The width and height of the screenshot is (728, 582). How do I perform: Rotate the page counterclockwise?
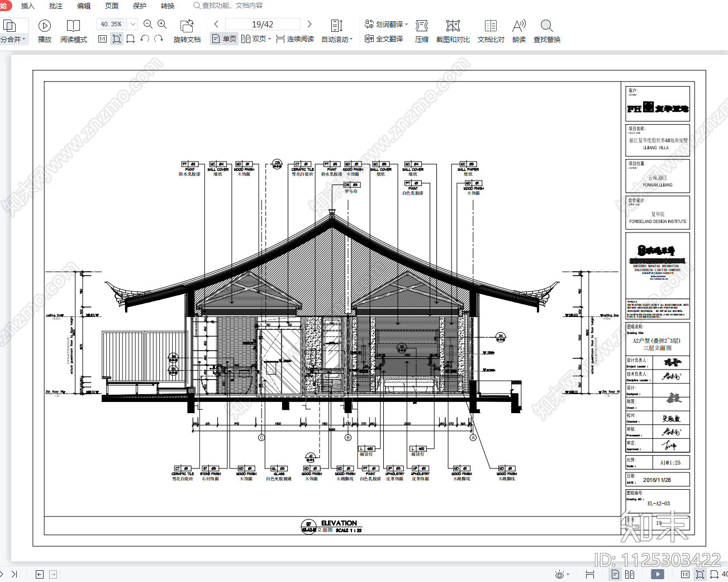(x=145, y=39)
